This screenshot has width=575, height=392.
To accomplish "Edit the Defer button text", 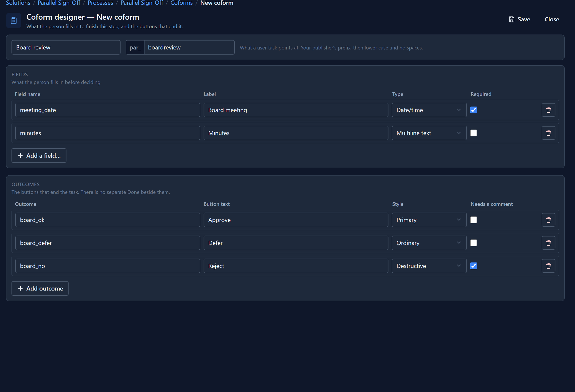I will [x=296, y=243].
